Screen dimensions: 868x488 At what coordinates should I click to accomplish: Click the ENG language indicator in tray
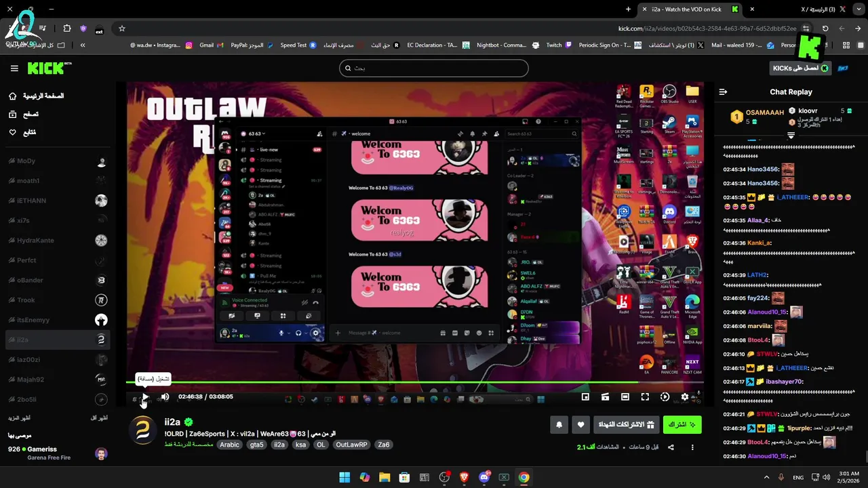pos(798,477)
